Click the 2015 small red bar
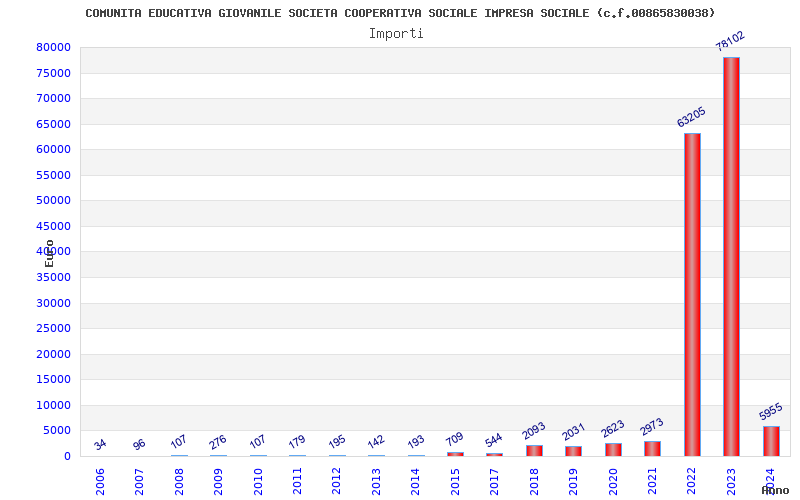 (x=455, y=454)
